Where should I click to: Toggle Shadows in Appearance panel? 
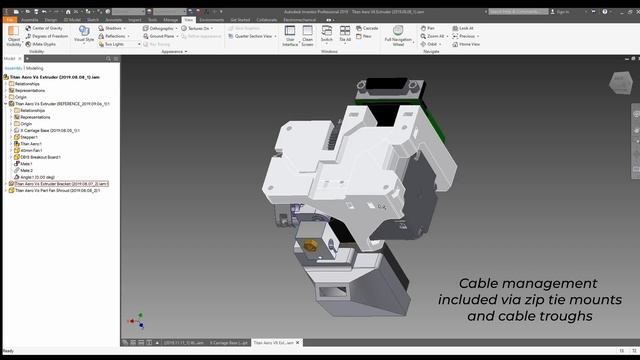tap(110, 28)
